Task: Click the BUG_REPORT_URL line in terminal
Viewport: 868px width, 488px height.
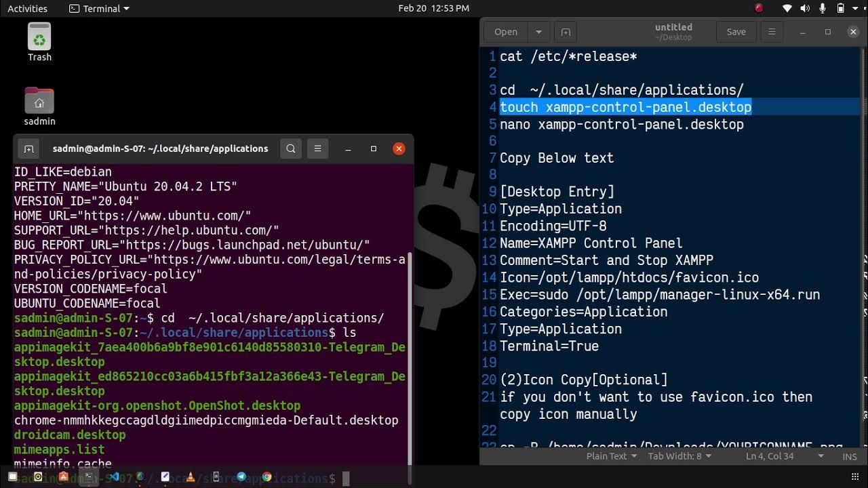Action: click(x=192, y=245)
